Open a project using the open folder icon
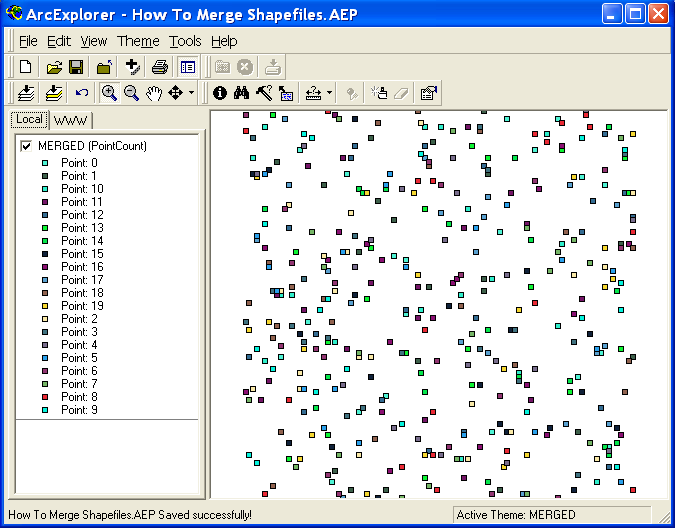The width and height of the screenshot is (675, 528). pyautogui.click(x=54, y=67)
